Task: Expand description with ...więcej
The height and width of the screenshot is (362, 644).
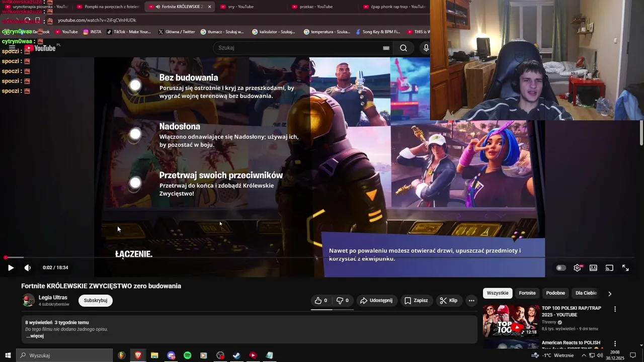Action: pos(35,336)
